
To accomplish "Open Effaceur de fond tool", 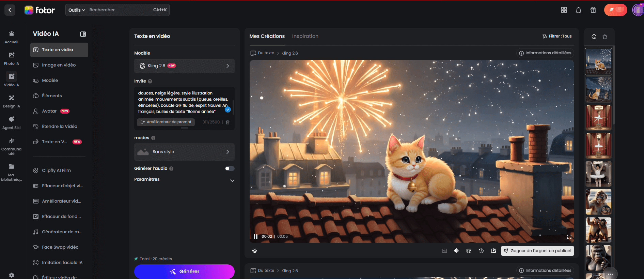I will tap(59, 217).
